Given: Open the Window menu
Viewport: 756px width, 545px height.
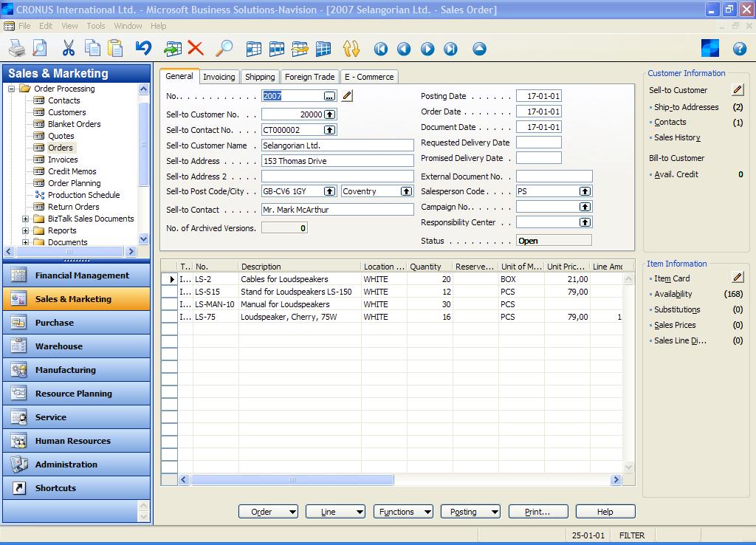Looking at the screenshot, I should (128, 26).
